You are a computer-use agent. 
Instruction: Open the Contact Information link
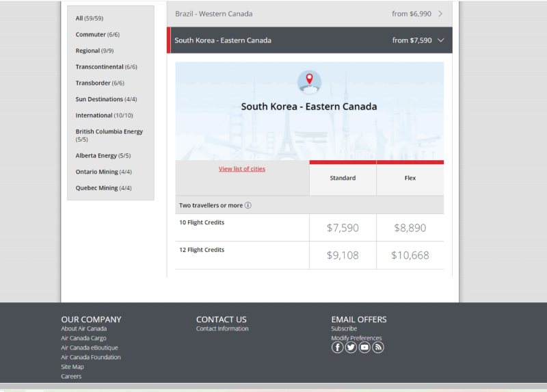[x=222, y=329]
